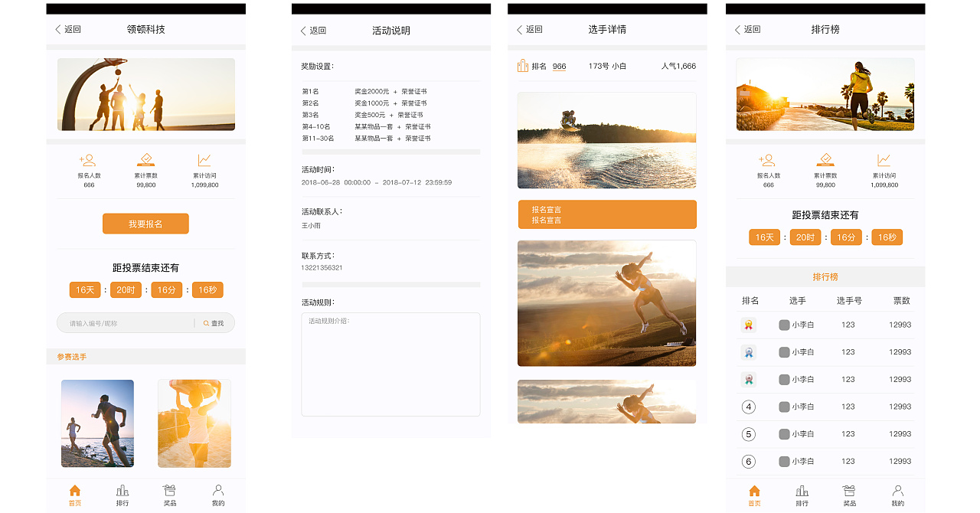
Task: Go back using 返回 on 活动说明 screen
Action: [x=314, y=31]
